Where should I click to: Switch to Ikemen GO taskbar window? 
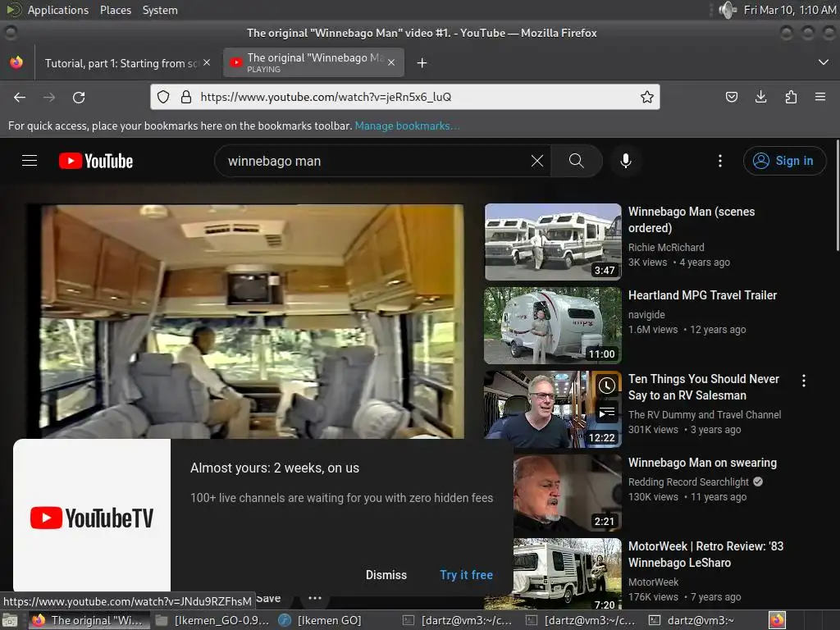pos(321,620)
